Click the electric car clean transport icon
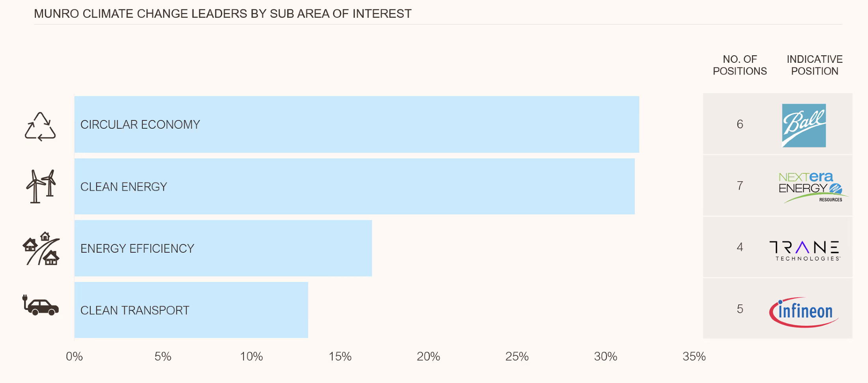The image size is (868, 383). coord(41,306)
